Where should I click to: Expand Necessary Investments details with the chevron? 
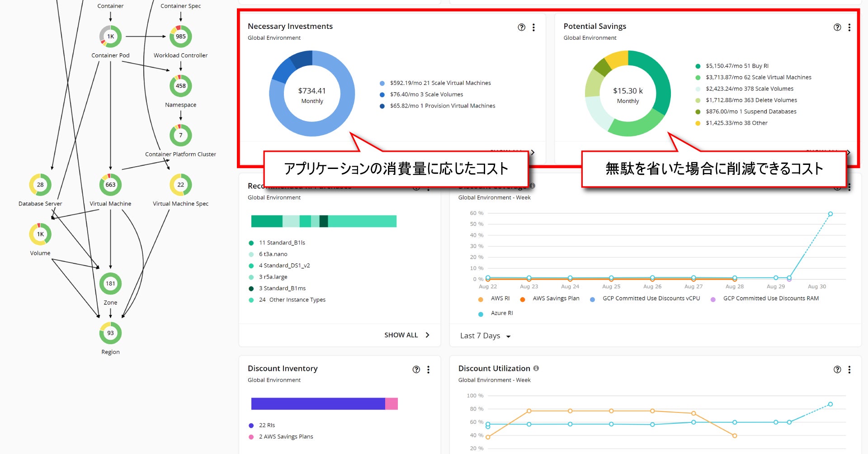coord(533,152)
